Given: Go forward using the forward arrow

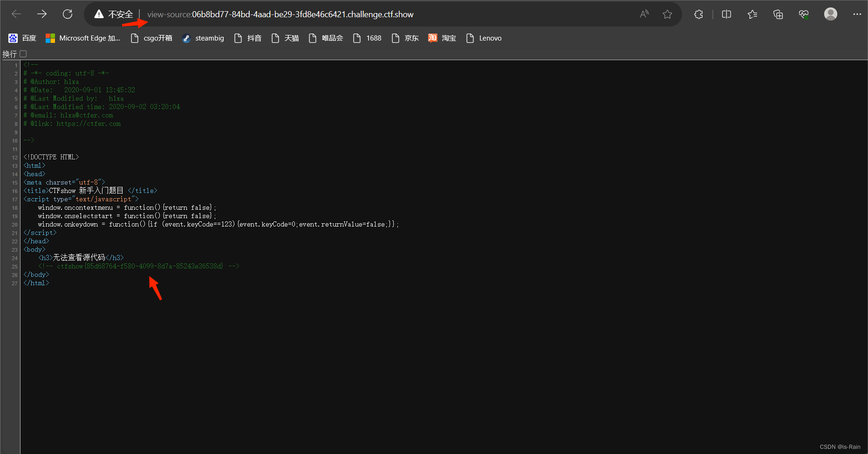Looking at the screenshot, I should (x=42, y=14).
